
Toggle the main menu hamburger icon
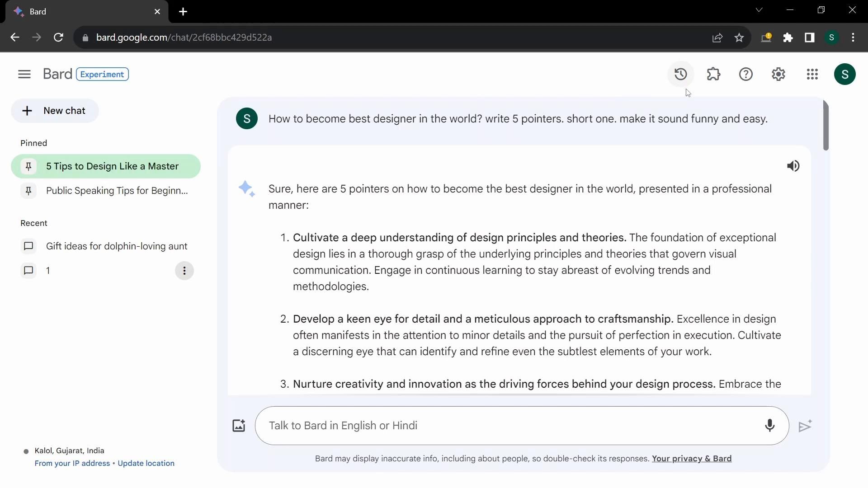[24, 74]
